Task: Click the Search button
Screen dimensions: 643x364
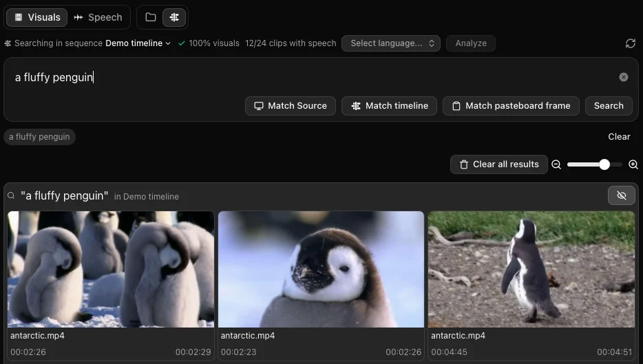Action: [609, 106]
